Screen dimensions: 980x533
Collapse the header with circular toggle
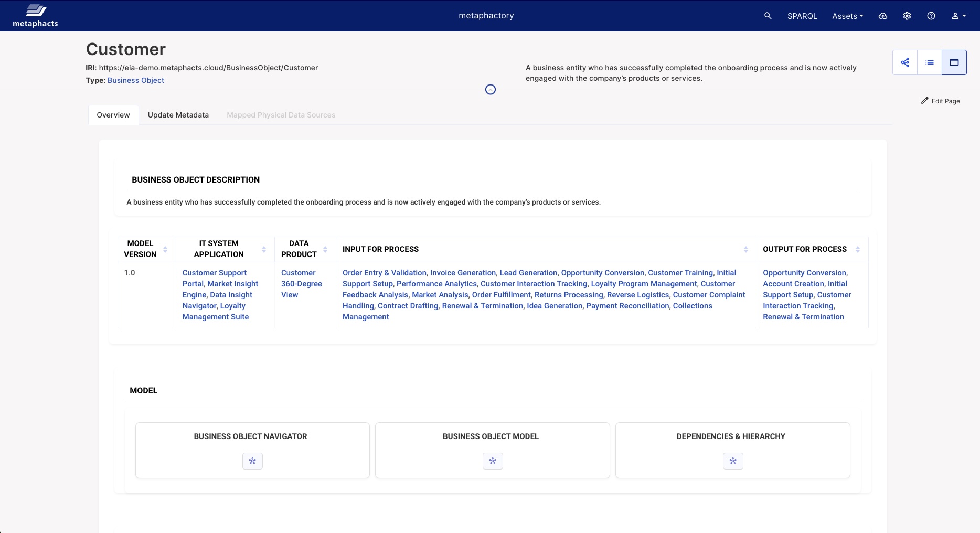click(x=490, y=90)
